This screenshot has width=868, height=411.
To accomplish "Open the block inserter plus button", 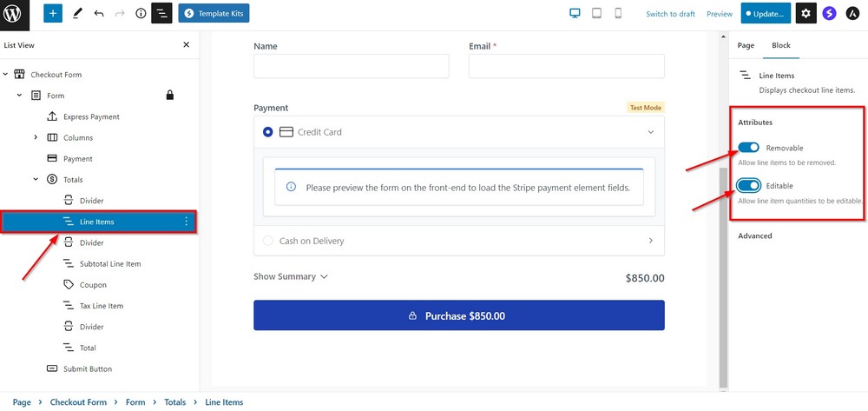I will click(x=53, y=14).
